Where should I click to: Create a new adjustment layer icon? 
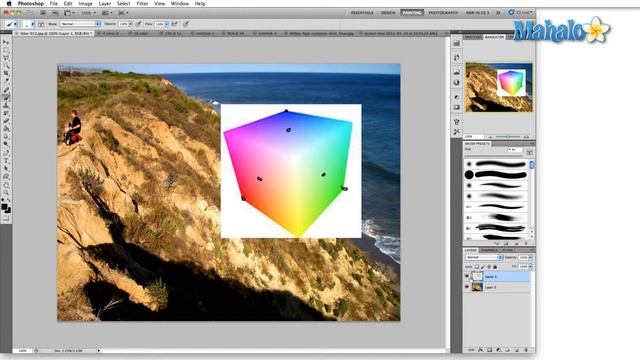tap(498, 350)
